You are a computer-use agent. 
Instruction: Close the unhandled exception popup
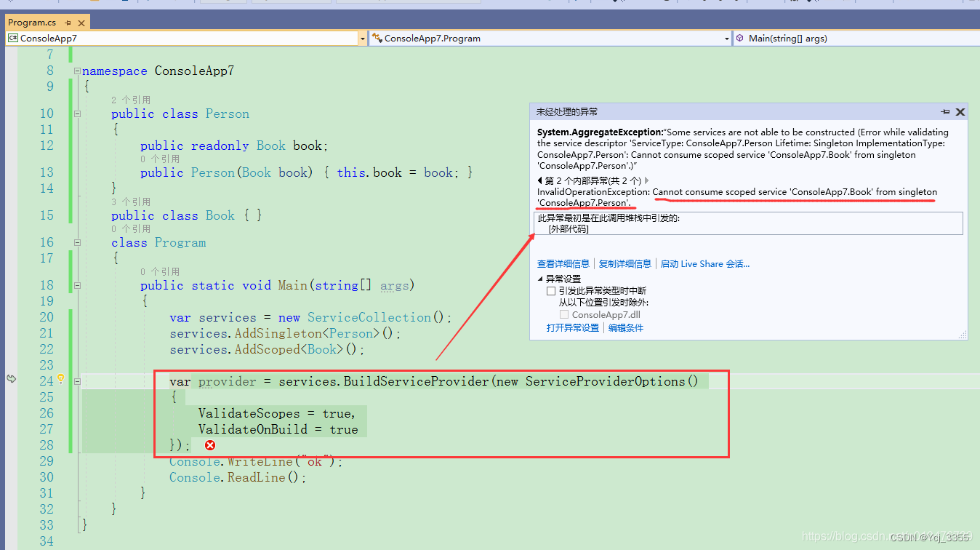click(960, 112)
